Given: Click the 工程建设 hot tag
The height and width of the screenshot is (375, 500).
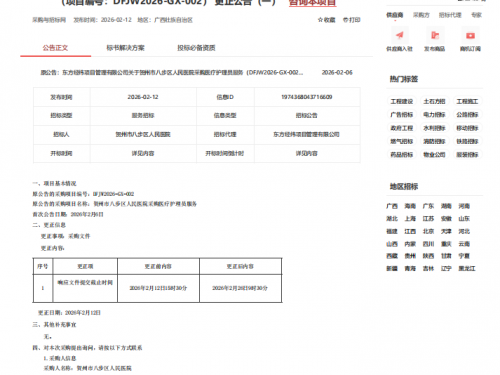Looking at the screenshot, I should 402,101.
